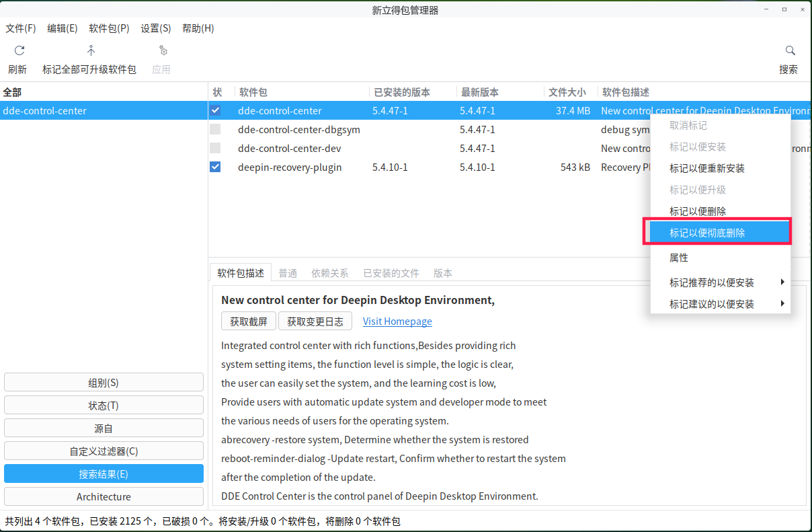Click the Architecture filter button

(x=104, y=497)
